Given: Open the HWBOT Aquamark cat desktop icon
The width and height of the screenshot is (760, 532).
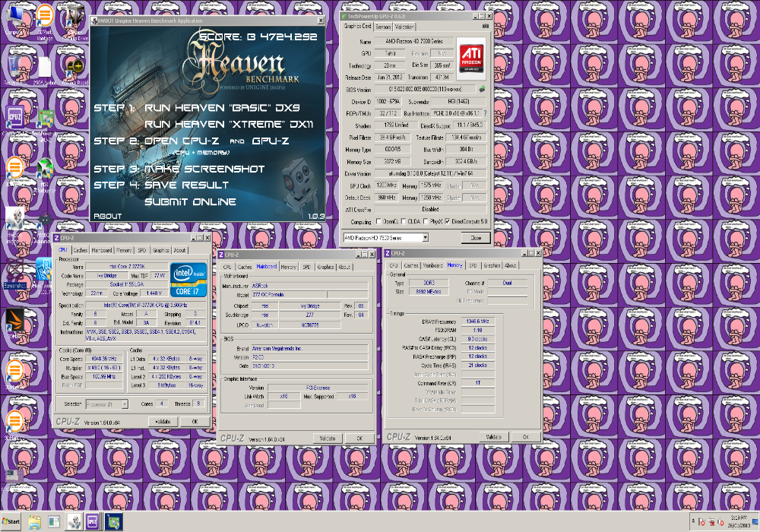Looking at the screenshot, I should coord(45,222).
